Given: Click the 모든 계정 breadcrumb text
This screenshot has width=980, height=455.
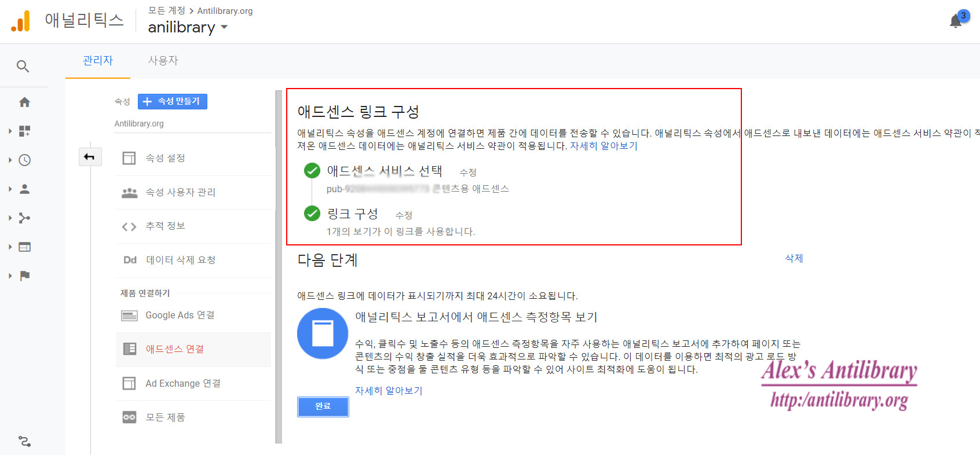Looking at the screenshot, I should coord(167,11).
